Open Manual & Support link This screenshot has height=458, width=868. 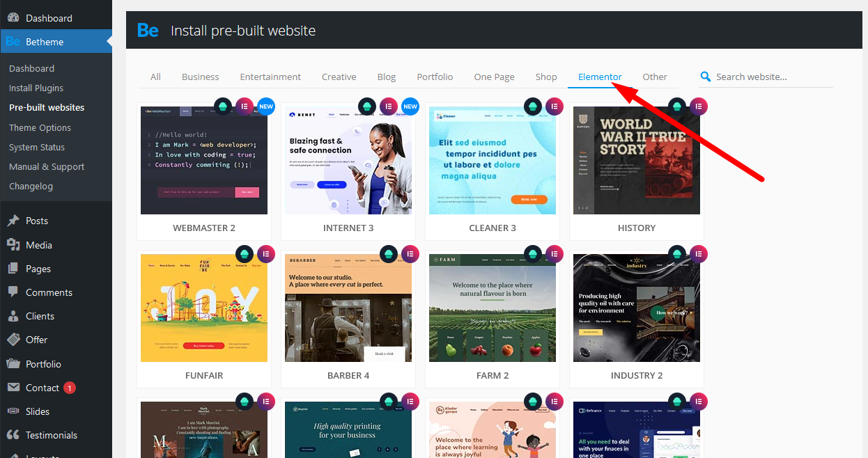pos(47,166)
